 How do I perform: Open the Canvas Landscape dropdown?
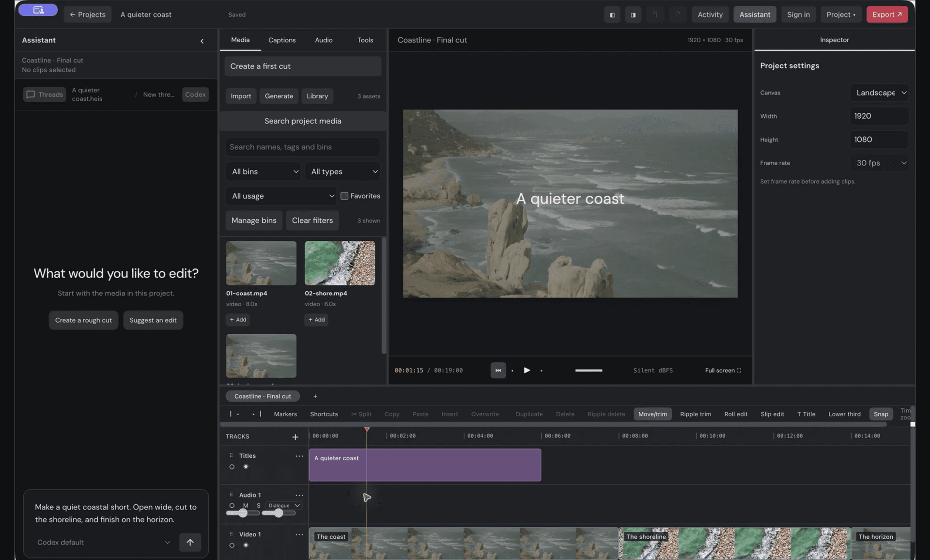879,93
